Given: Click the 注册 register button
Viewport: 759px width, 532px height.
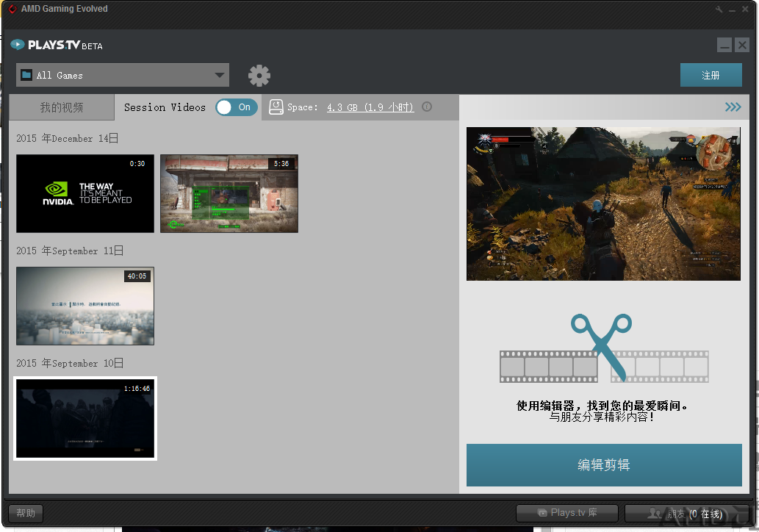Looking at the screenshot, I should click(x=711, y=75).
